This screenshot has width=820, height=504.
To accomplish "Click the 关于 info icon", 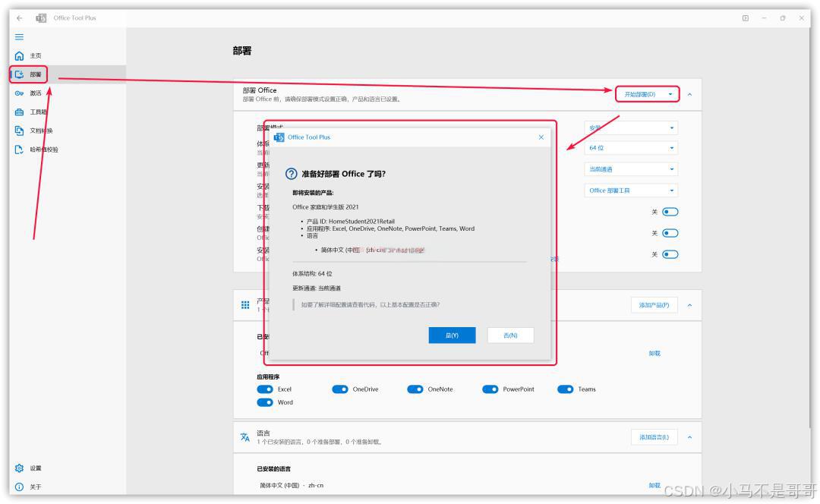I will coord(19,487).
